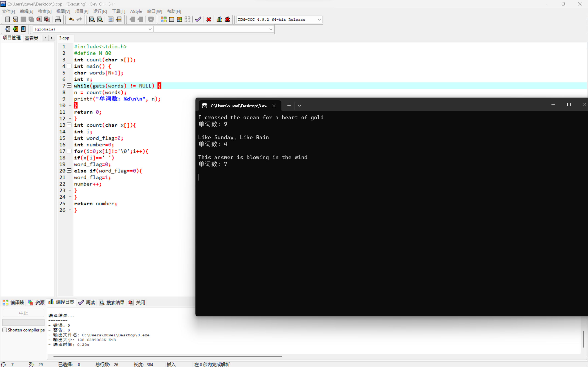Click the Undo arrow icon
Screen dimensions: 588x367
(71, 19)
